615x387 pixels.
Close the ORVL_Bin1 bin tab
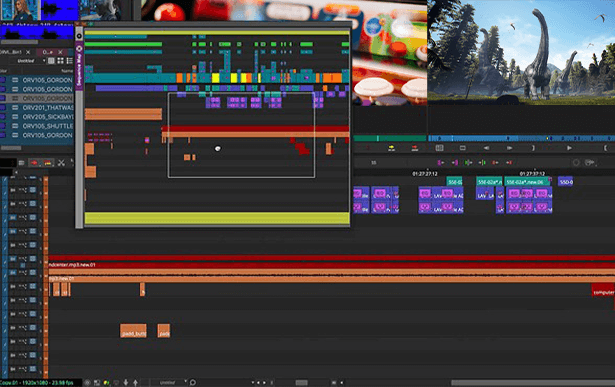point(28,52)
